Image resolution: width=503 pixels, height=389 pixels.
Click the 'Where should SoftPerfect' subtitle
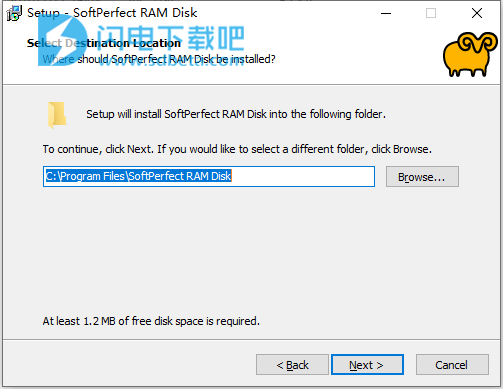tap(159, 59)
